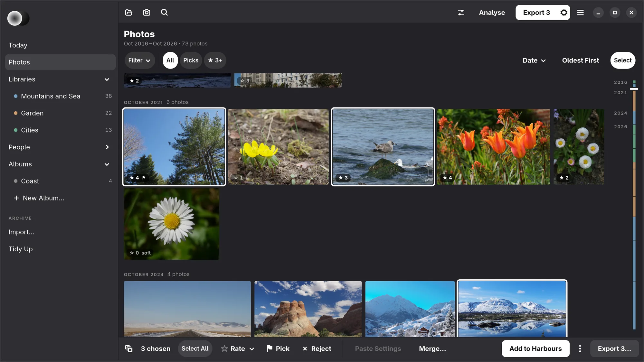Collapse the Libraries section
The image size is (644, 362).
[x=107, y=79]
